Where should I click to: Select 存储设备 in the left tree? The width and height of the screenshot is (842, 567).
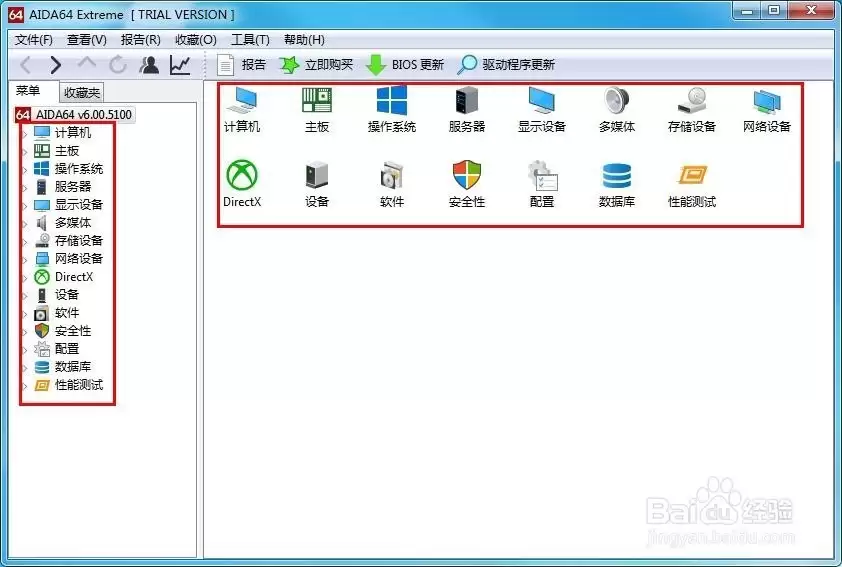click(68, 241)
